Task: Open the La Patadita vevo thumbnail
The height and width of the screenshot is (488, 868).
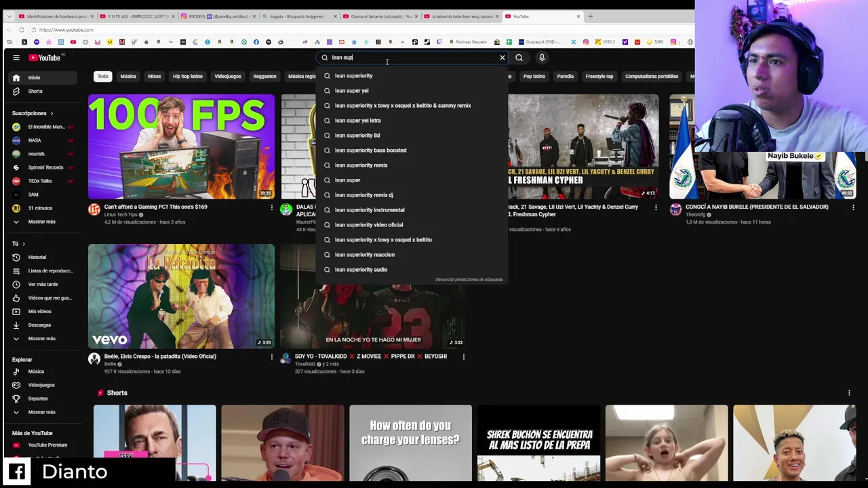Action: coord(181,296)
